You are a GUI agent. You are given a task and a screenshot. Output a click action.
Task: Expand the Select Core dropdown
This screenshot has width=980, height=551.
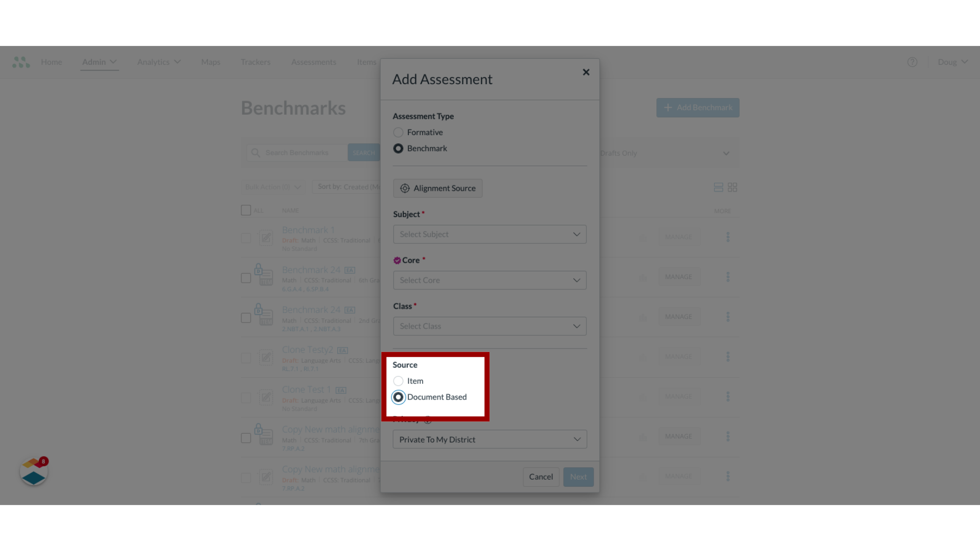coord(490,280)
